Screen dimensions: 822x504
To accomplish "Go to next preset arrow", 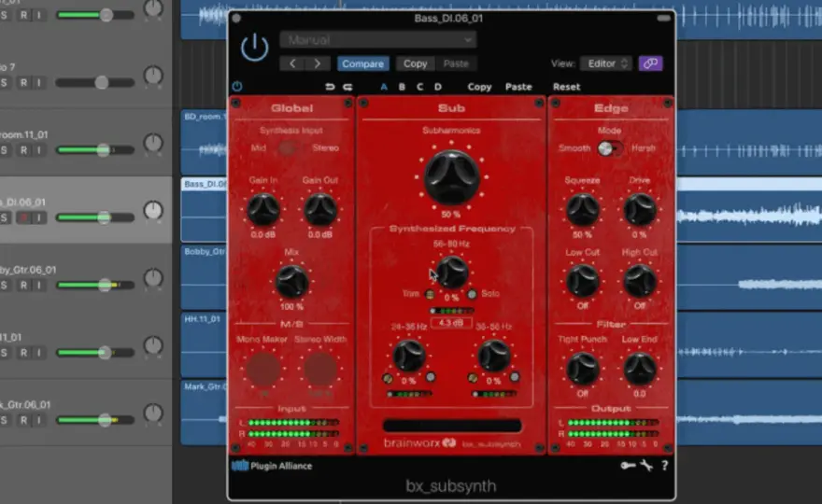I will 318,63.
